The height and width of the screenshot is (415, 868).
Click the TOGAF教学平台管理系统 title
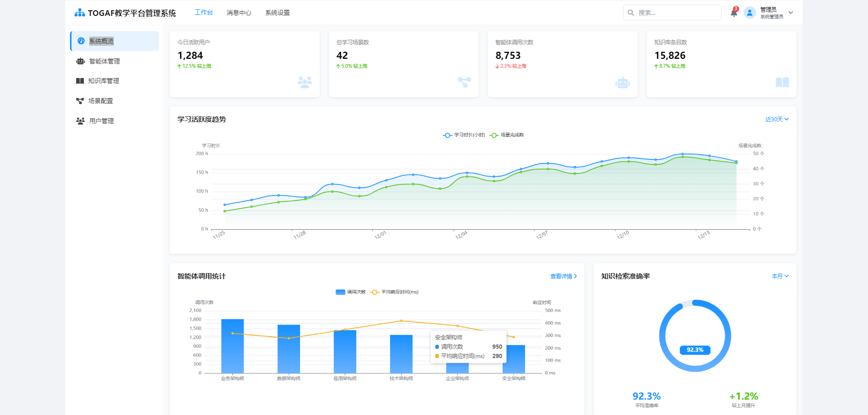tap(132, 13)
